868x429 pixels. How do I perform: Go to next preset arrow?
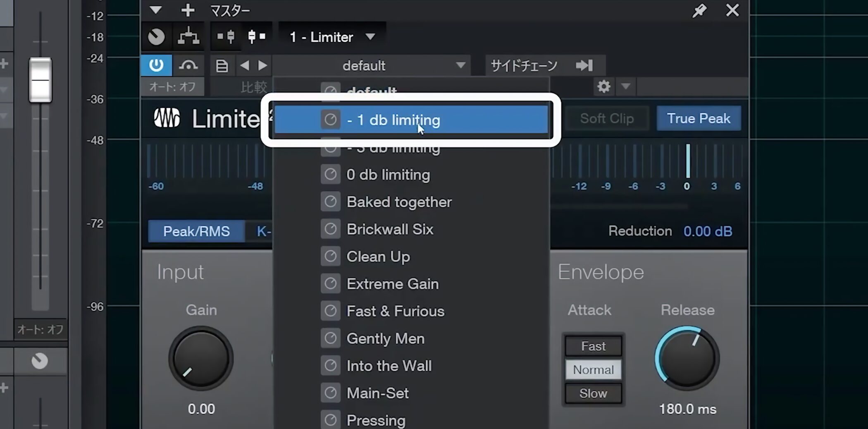[262, 65]
